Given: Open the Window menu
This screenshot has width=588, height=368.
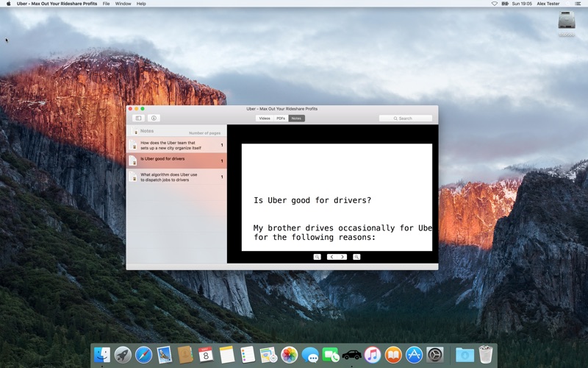Looking at the screenshot, I should [x=123, y=4].
